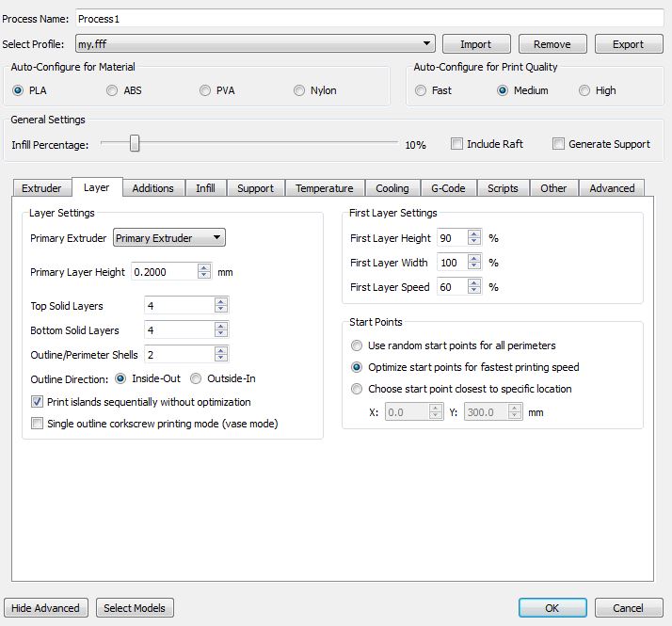Screen dimensions: 672x626
Task: Click the Import profile button
Action: pos(475,44)
